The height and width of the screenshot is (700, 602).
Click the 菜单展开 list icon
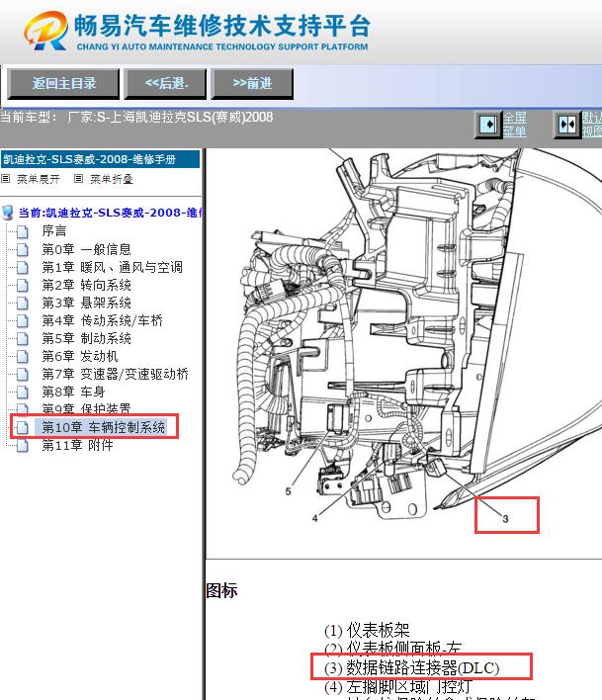(5, 179)
